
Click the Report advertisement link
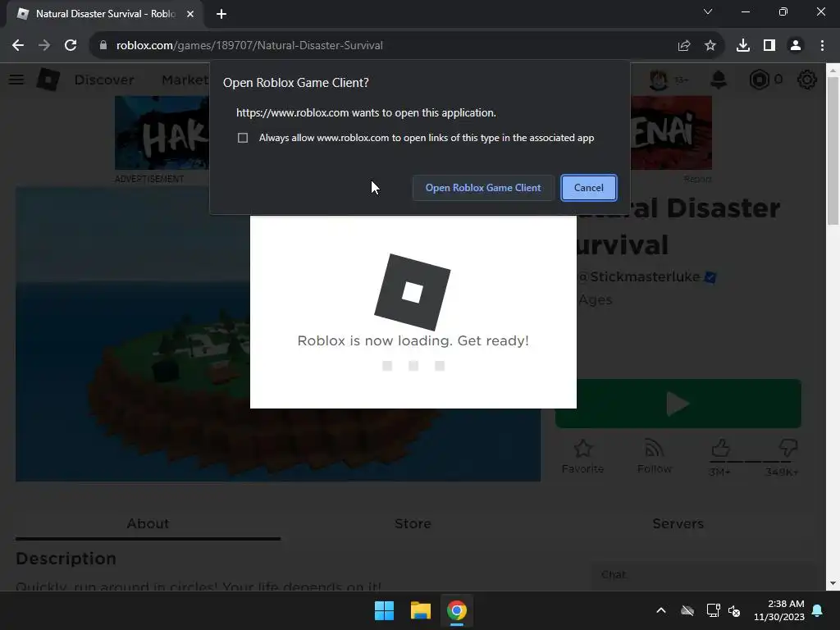pyautogui.click(x=697, y=179)
